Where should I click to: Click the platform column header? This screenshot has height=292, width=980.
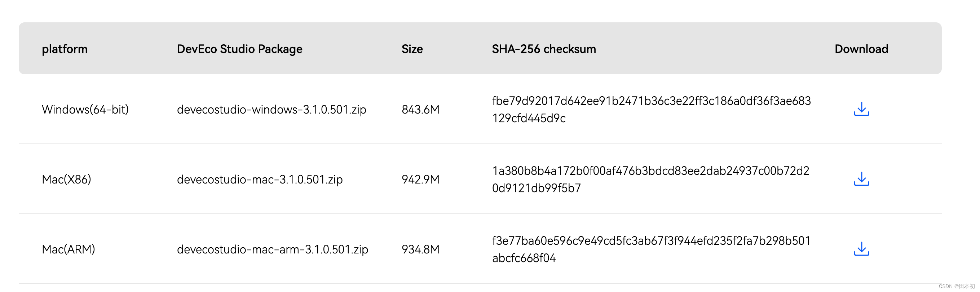(65, 49)
